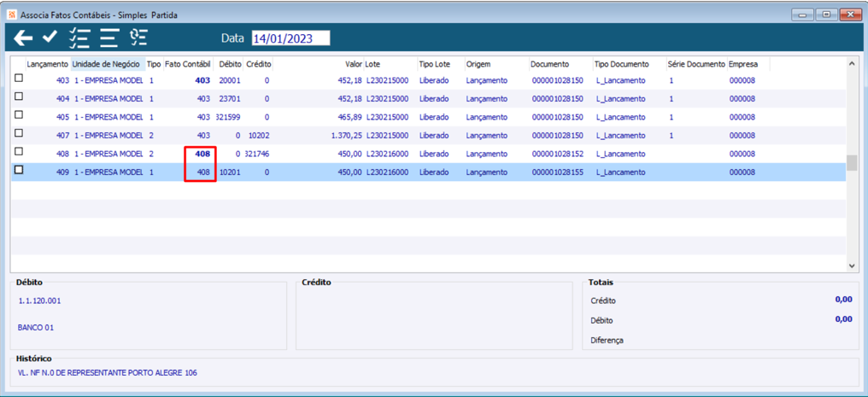Click the back arrow toolbar icon

[23, 38]
